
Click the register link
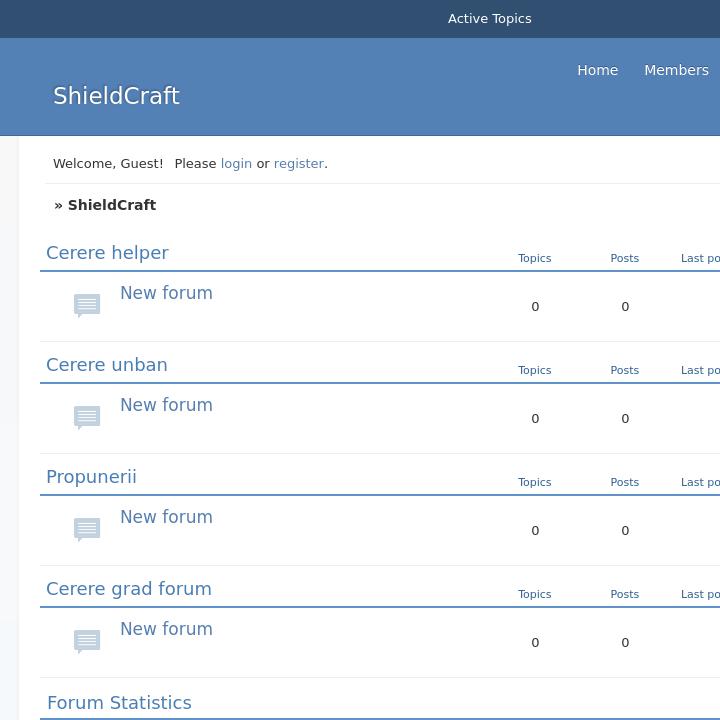point(299,163)
